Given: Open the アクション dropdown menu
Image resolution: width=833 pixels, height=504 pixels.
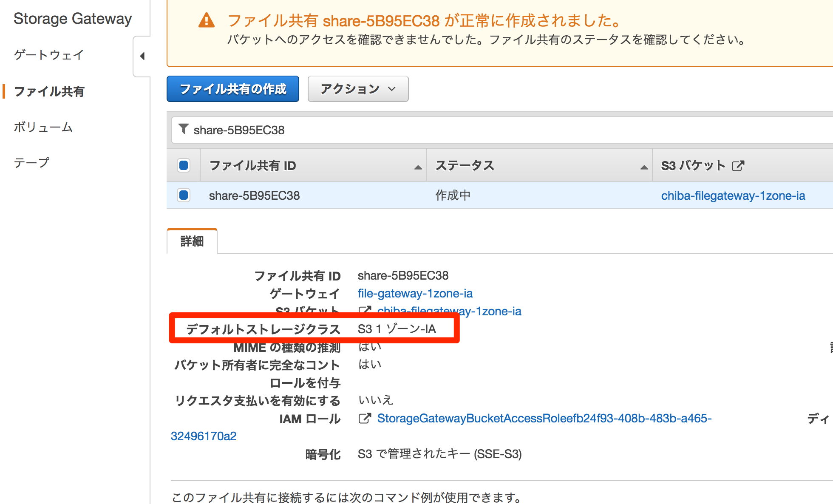Looking at the screenshot, I should (357, 89).
